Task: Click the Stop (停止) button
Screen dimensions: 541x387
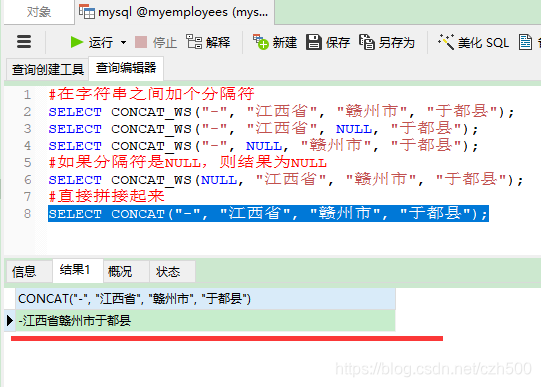Action: pyautogui.click(x=156, y=42)
